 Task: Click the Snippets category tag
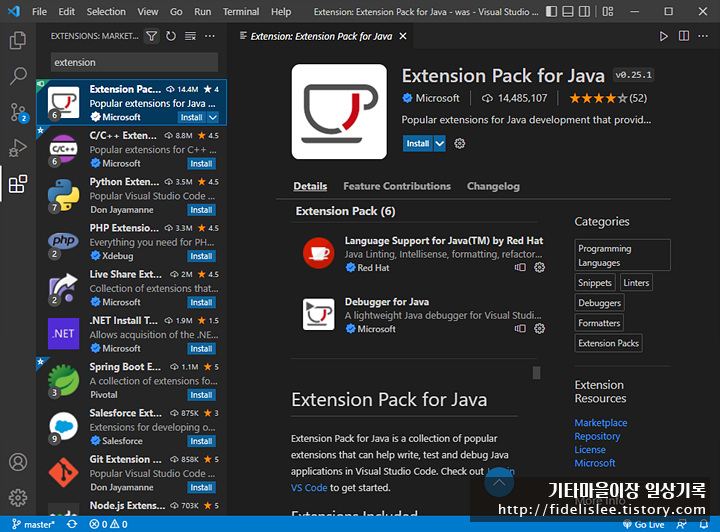(595, 283)
